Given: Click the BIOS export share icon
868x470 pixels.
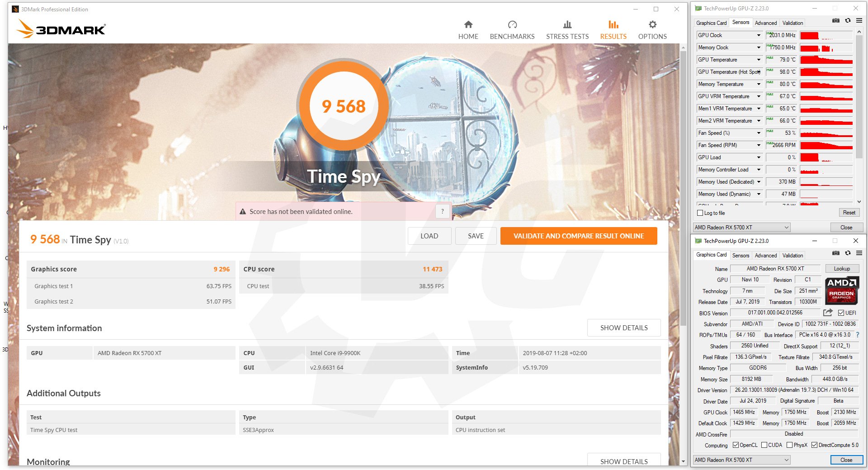Looking at the screenshot, I should (x=828, y=313).
